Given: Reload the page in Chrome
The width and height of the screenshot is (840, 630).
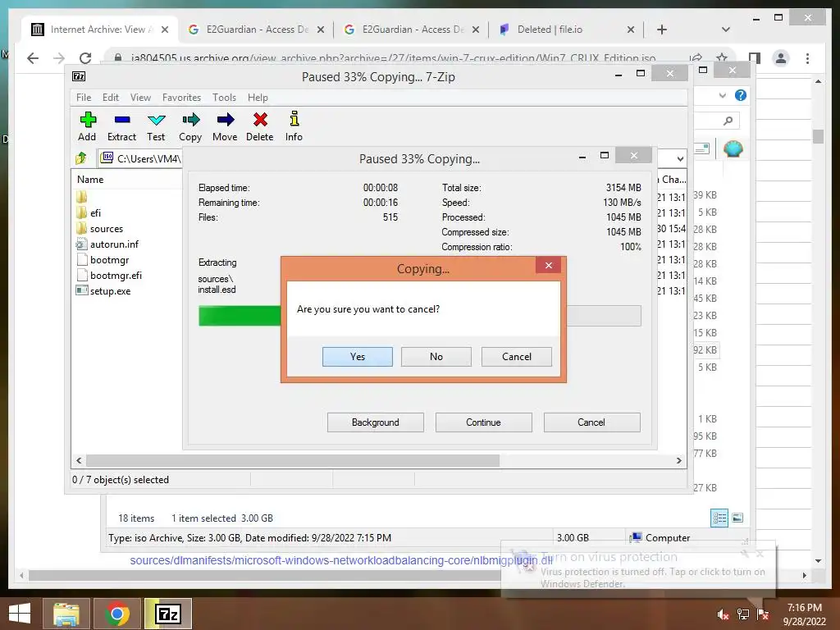Looking at the screenshot, I should 85,58.
